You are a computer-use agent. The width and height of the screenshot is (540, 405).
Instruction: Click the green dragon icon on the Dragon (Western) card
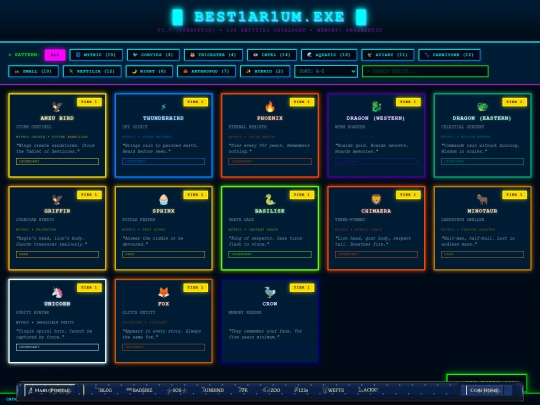pyautogui.click(x=376, y=106)
